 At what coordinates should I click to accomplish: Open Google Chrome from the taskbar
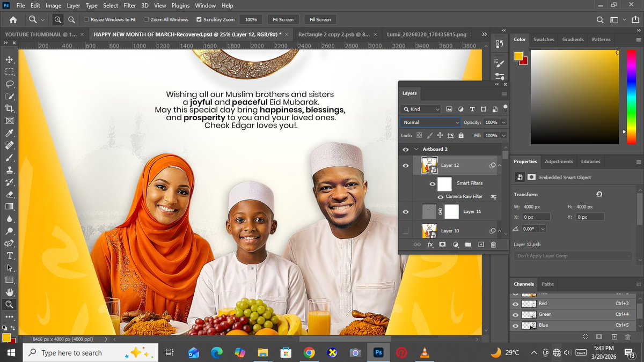[x=309, y=353]
